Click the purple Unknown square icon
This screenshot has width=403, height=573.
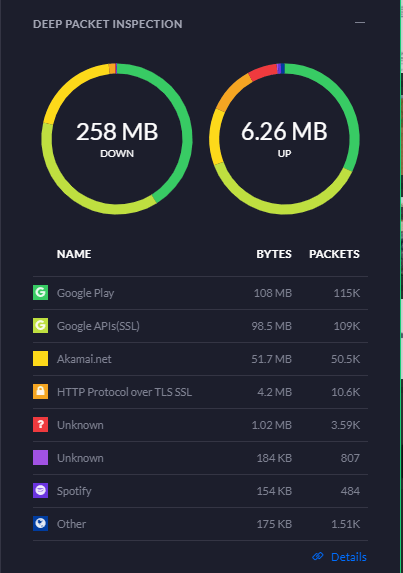(41, 458)
